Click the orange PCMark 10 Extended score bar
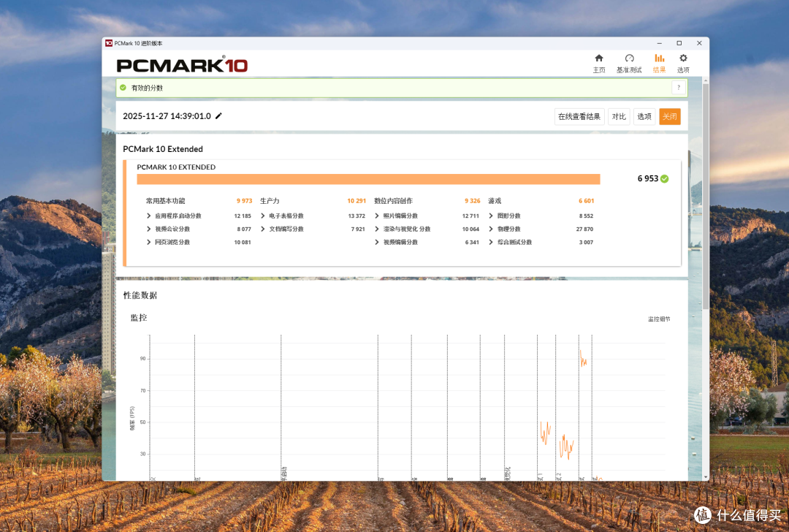Viewport: 789px width, 532px height. coord(368,179)
